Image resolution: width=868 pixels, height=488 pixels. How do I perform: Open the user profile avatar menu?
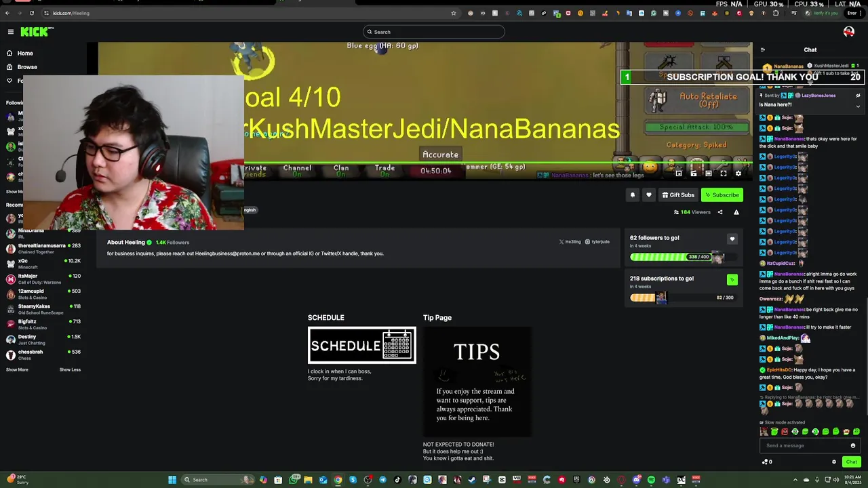click(x=848, y=32)
